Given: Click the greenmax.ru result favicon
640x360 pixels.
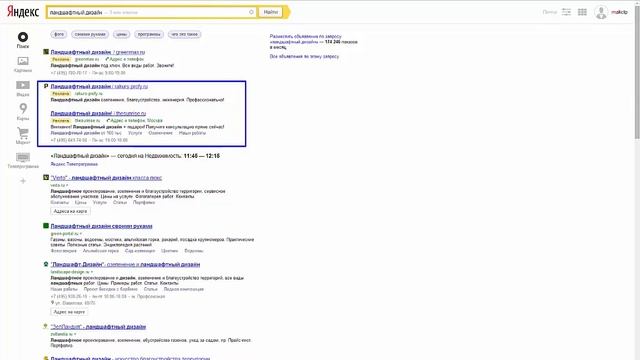Looking at the screenshot, I should pos(46,52).
